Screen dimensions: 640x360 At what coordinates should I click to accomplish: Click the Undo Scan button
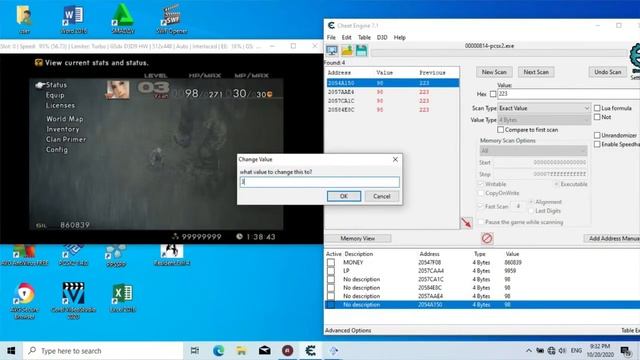point(607,72)
